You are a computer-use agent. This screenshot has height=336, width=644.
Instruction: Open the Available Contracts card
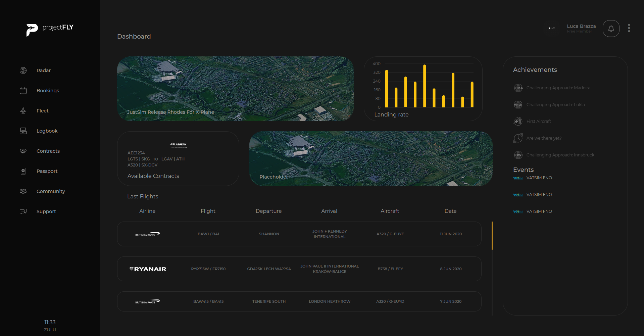click(178, 158)
